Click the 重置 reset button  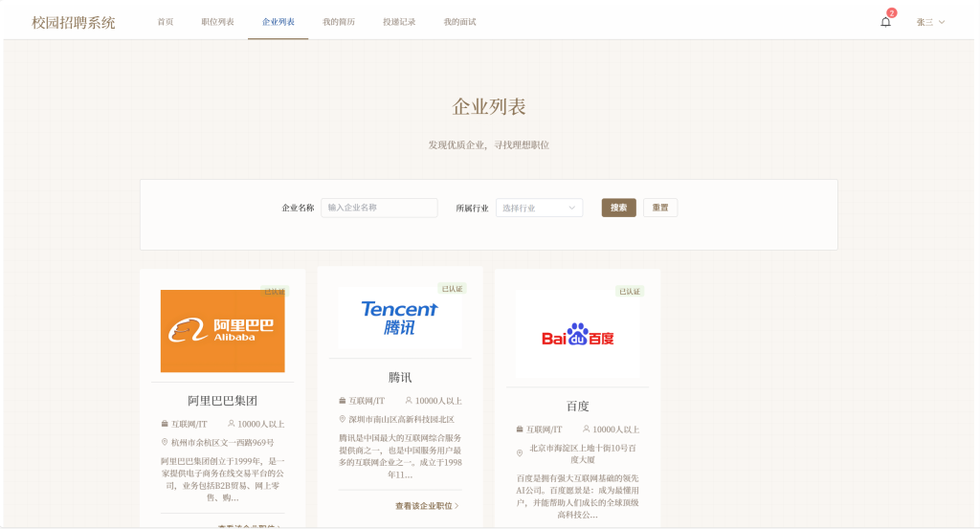point(660,208)
